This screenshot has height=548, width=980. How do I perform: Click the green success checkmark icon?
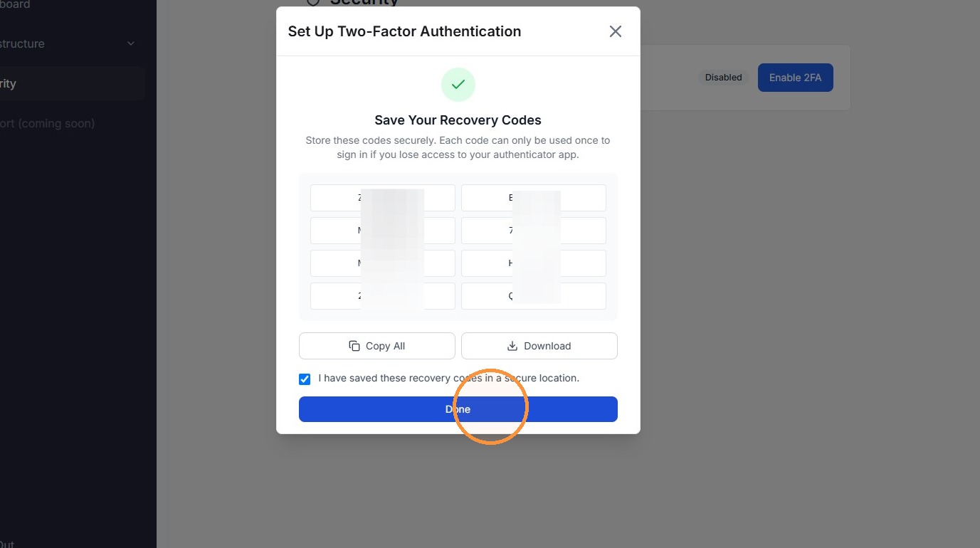458,85
